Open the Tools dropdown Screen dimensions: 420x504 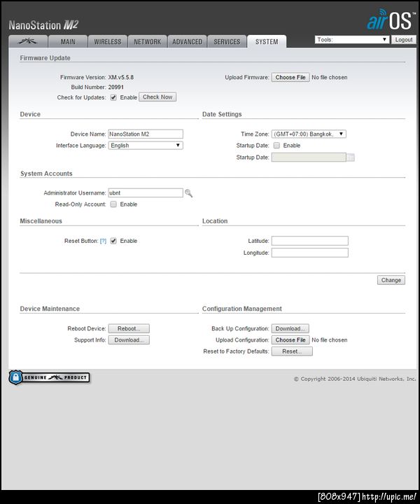(x=352, y=39)
